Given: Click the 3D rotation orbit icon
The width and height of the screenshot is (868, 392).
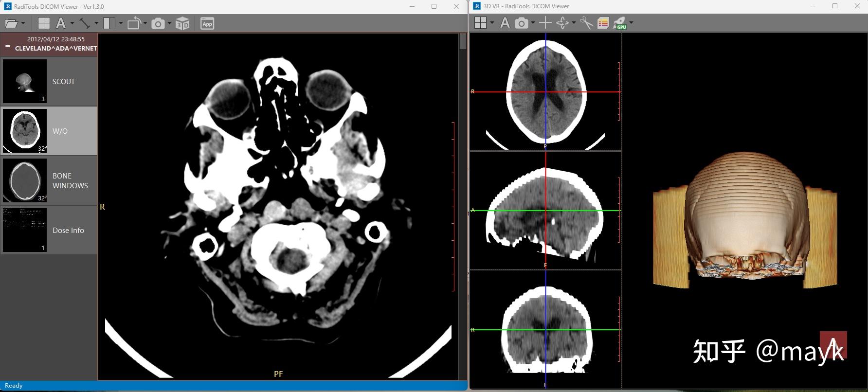Looking at the screenshot, I should (x=562, y=22).
